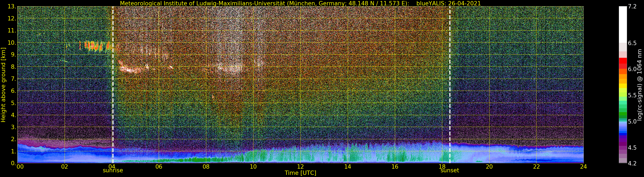The width and height of the screenshot is (644, 177).
Task: Click height-axis tick label '5.'
Action: [14, 103]
